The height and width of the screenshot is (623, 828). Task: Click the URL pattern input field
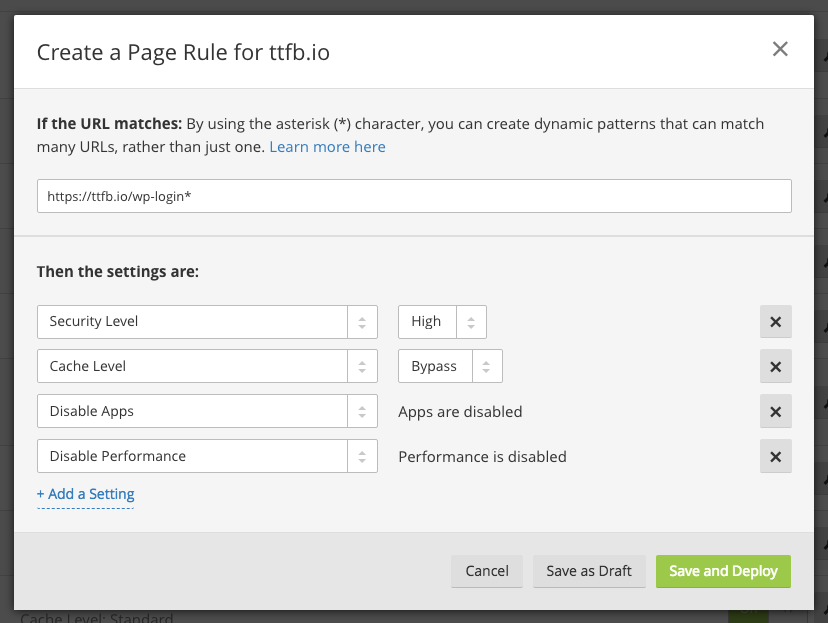[x=414, y=196]
